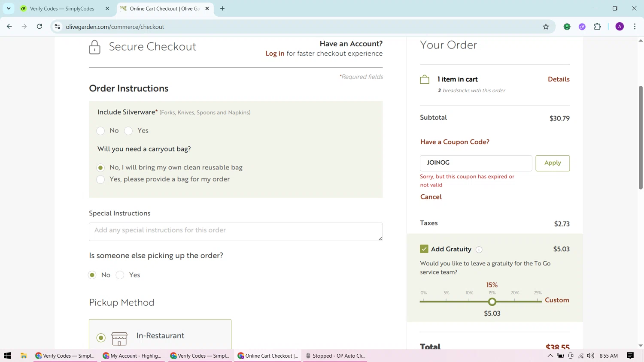This screenshot has width=644, height=362.
Task: Choose bring my own reusable bag option
Action: 100,168
